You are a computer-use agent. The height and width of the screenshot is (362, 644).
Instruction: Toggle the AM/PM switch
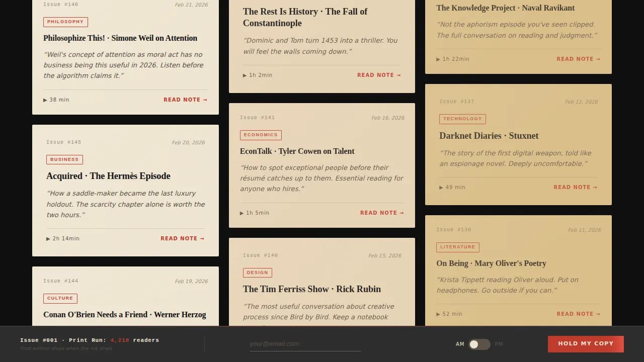coord(479,344)
